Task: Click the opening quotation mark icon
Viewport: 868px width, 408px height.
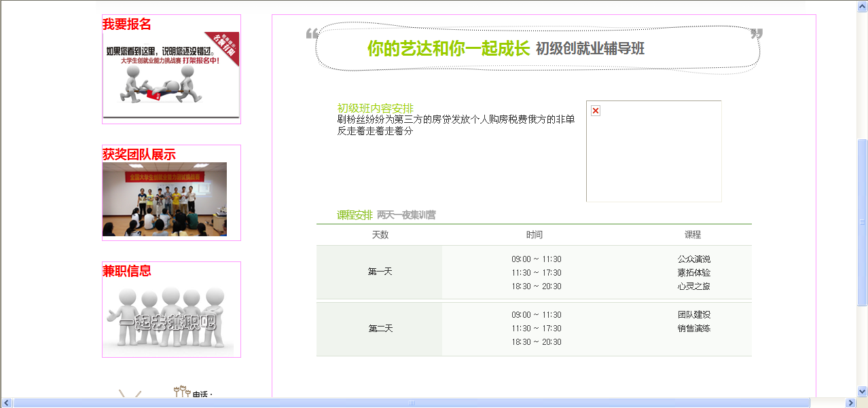Action: (x=312, y=34)
